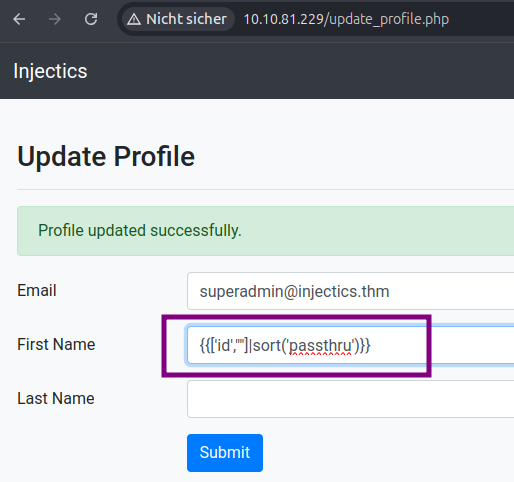Click the Update Profile heading
Image resolution: width=514 pixels, height=482 pixels.
coord(106,156)
